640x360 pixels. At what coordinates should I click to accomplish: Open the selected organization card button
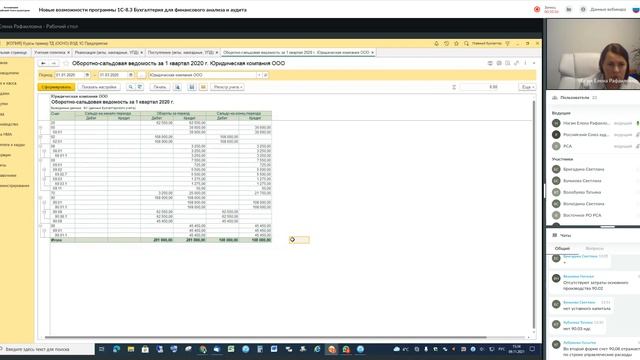click(x=265, y=75)
